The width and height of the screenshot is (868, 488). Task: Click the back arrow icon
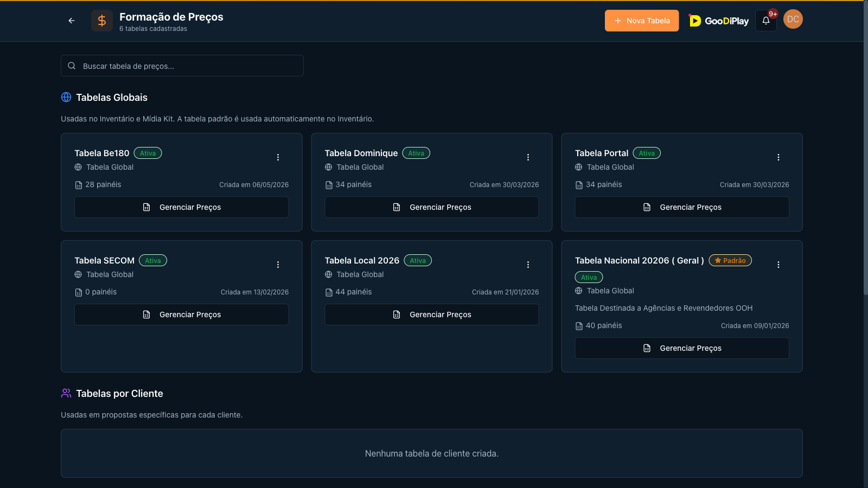click(x=72, y=21)
